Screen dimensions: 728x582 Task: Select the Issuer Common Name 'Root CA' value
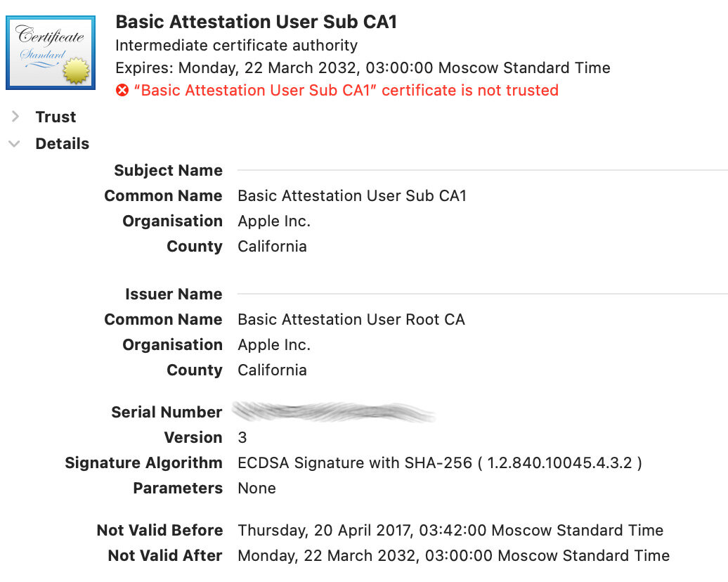point(351,320)
